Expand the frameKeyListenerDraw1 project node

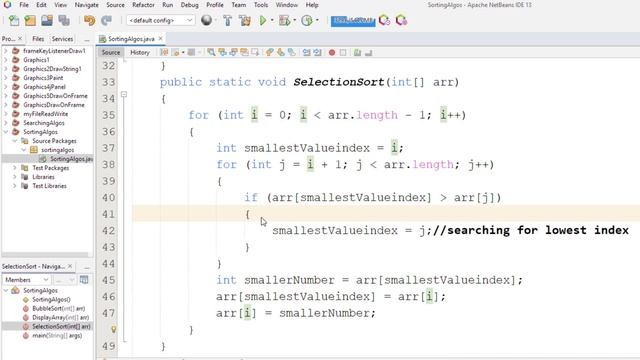tap(6, 51)
